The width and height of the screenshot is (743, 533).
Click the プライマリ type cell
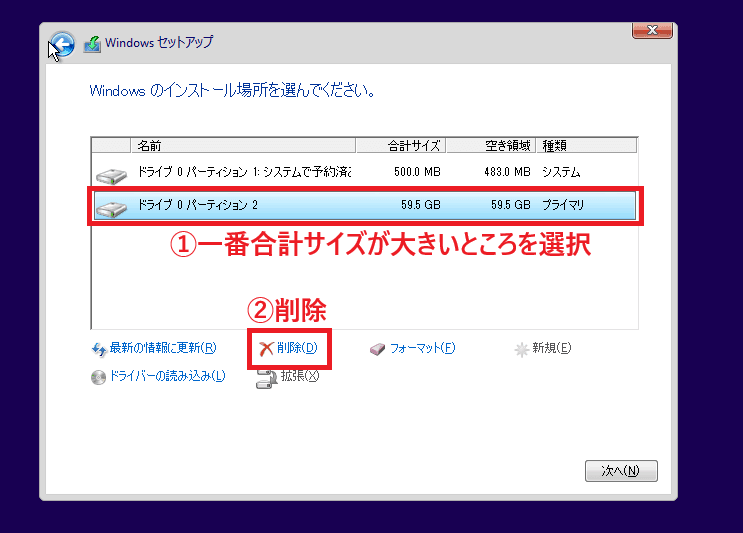point(563,205)
